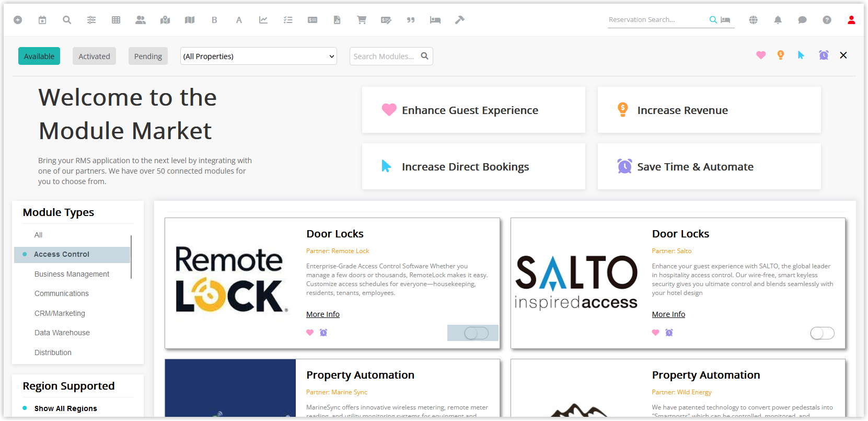Click the letter A icon in toolbar
Image resolution: width=868 pixels, height=421 pixels.
pyautogui.click(x=239, y=20)
